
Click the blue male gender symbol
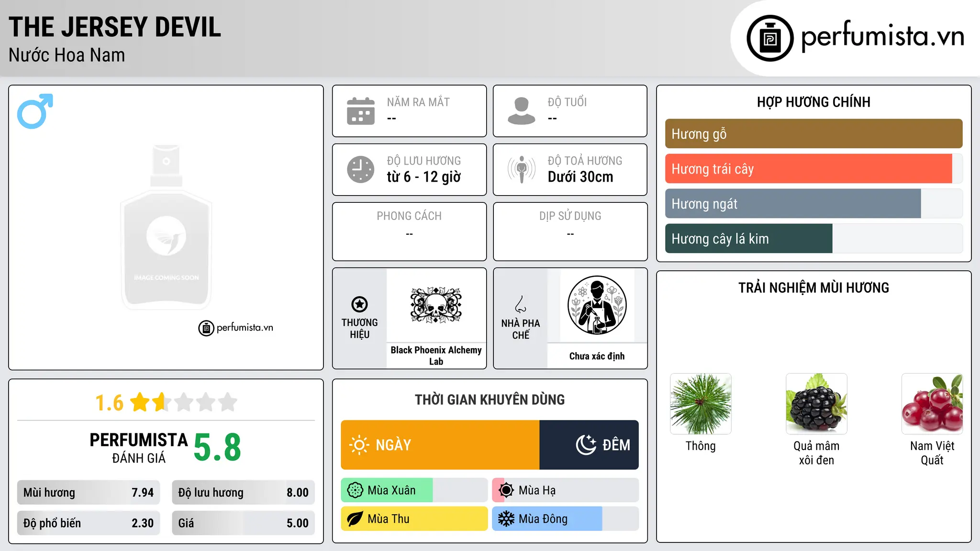pyautogui.click(x=35, y=111)
